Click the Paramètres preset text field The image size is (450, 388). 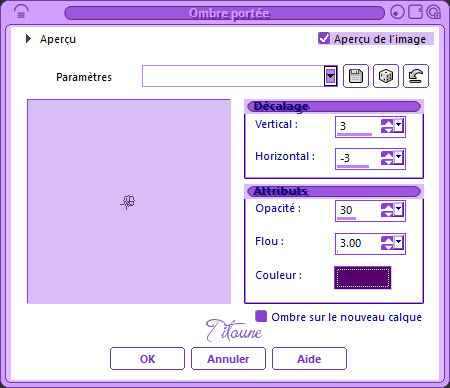[x=233, y=76]
